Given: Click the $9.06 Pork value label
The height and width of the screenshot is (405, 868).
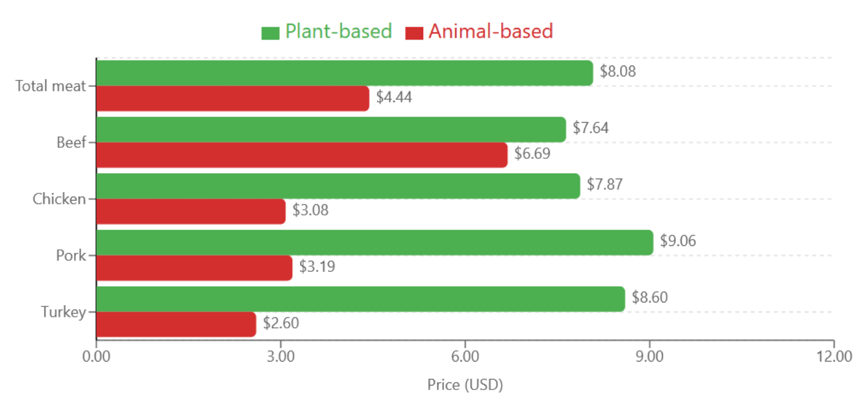Looking at the screenshot, I should [678, 241].
